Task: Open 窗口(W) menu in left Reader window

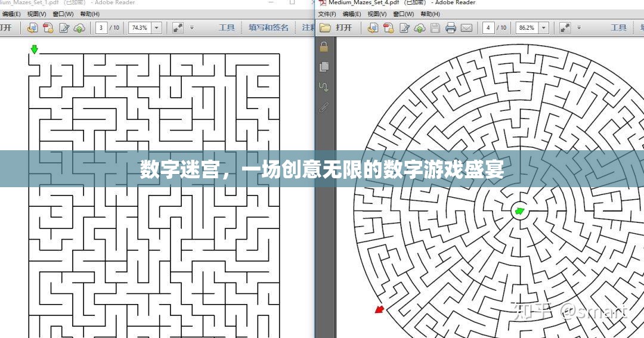Action: click(x=63, y=14)
